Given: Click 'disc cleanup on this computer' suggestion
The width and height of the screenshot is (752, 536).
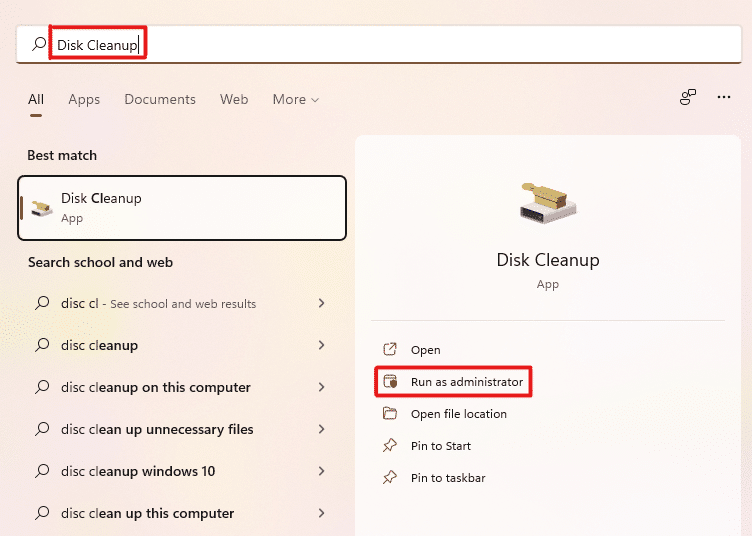Looking at the screenshot, I should coord(182,387).
